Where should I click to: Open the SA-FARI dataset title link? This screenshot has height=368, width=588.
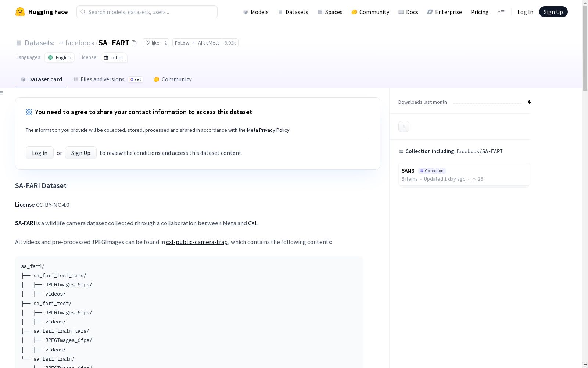point(114,43)
